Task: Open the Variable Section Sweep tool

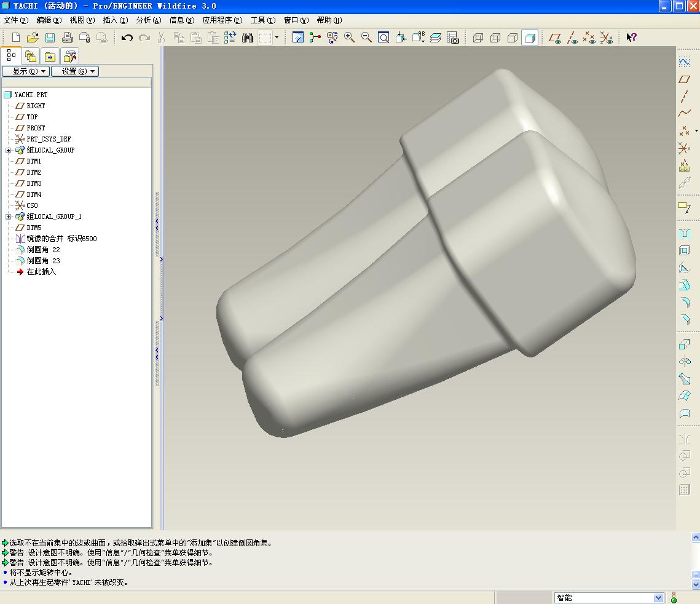Action: (x=685, y=378)
